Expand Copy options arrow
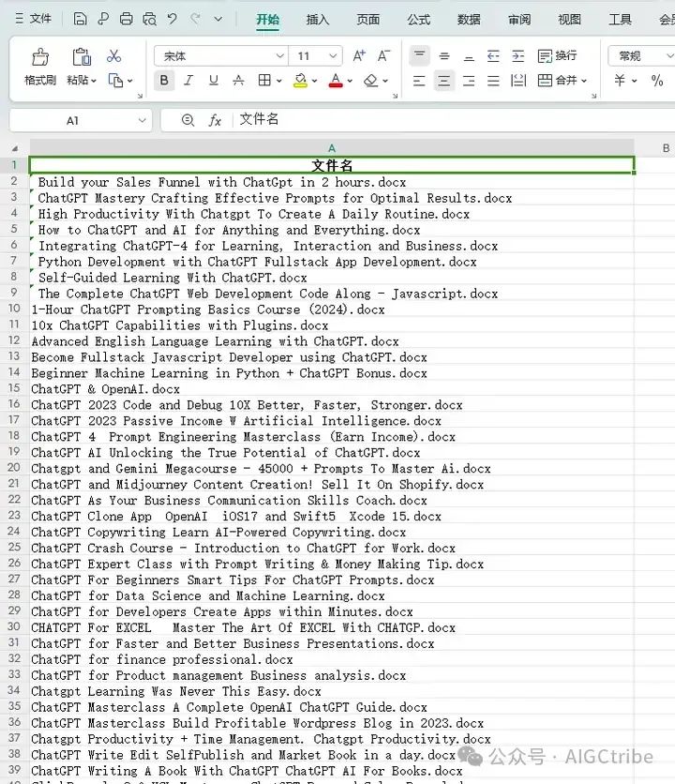675x784 pixels. point(129,81)
